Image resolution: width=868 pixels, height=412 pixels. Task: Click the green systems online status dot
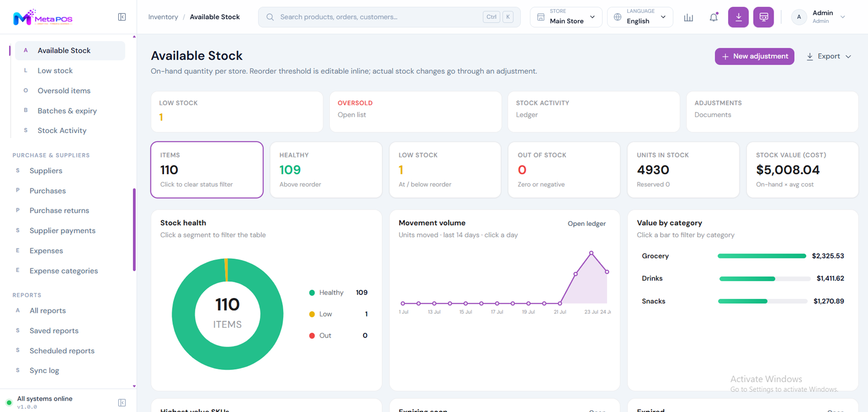tap(9, 403)
